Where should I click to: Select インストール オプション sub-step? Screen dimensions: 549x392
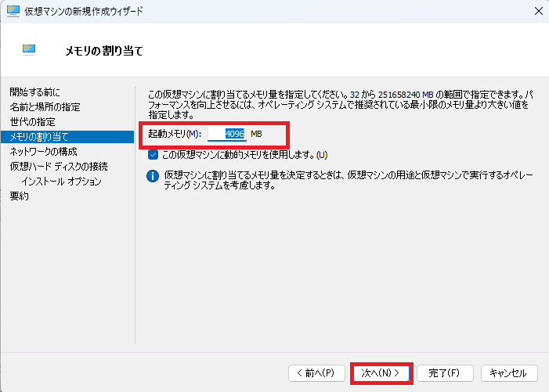(x=61, y=182)
